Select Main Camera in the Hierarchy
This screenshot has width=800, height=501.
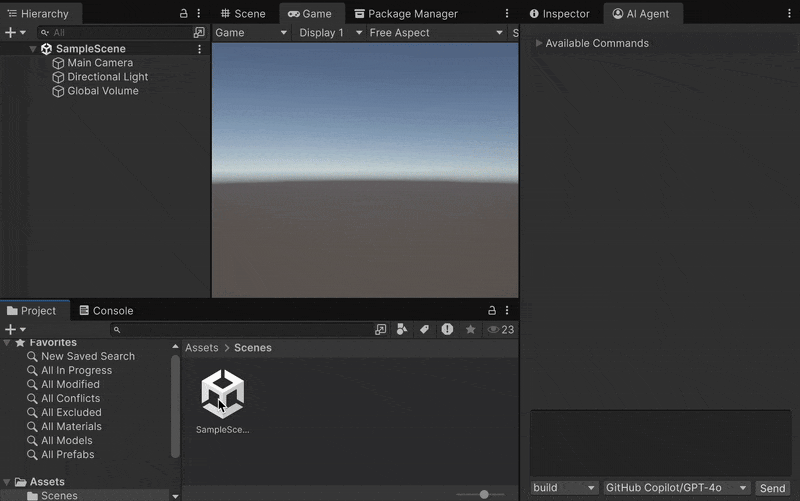[x=100, y=63]
